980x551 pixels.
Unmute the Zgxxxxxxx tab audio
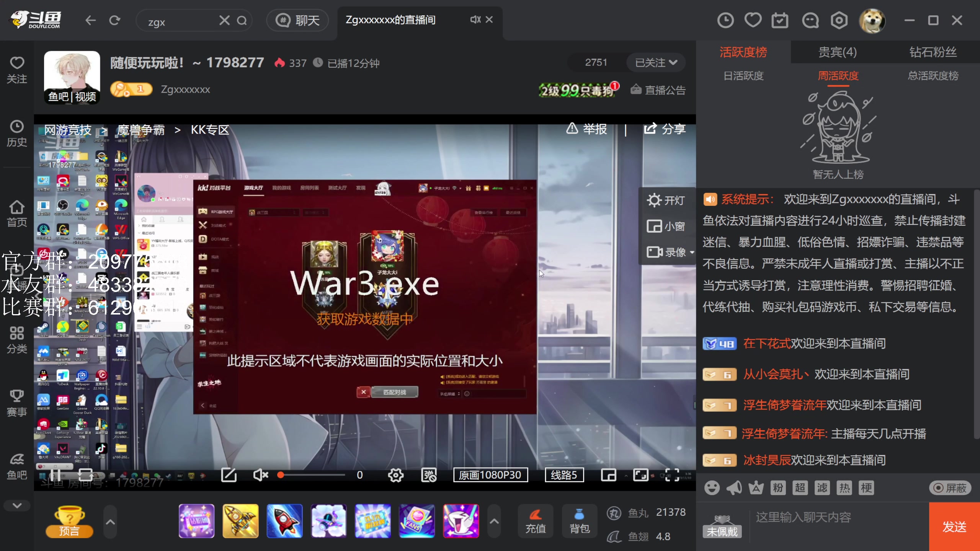475,20
